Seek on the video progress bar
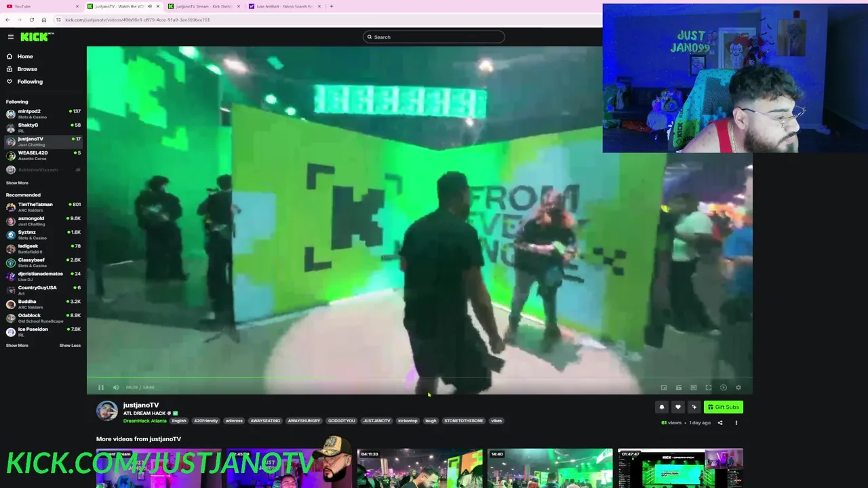 [x=419, y=379]
